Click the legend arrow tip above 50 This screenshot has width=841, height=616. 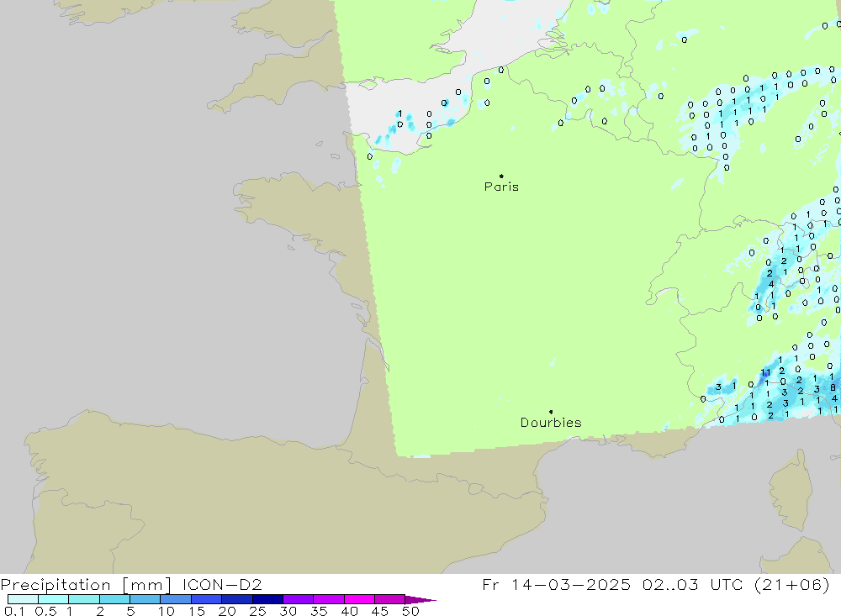point(421,600)
